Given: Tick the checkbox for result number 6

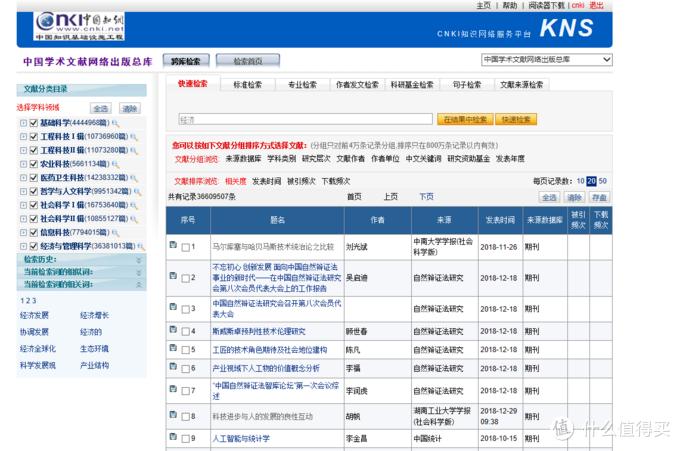Looking at the screenshot, I should 186,368.
